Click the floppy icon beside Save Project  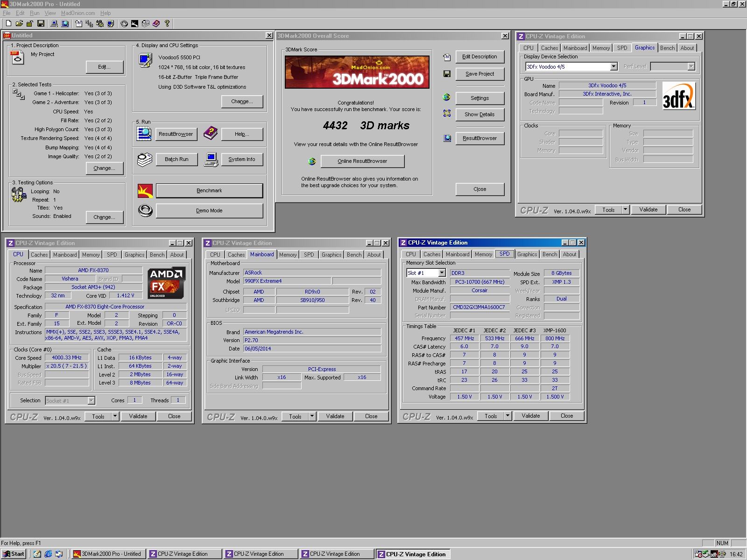point(447,74)
